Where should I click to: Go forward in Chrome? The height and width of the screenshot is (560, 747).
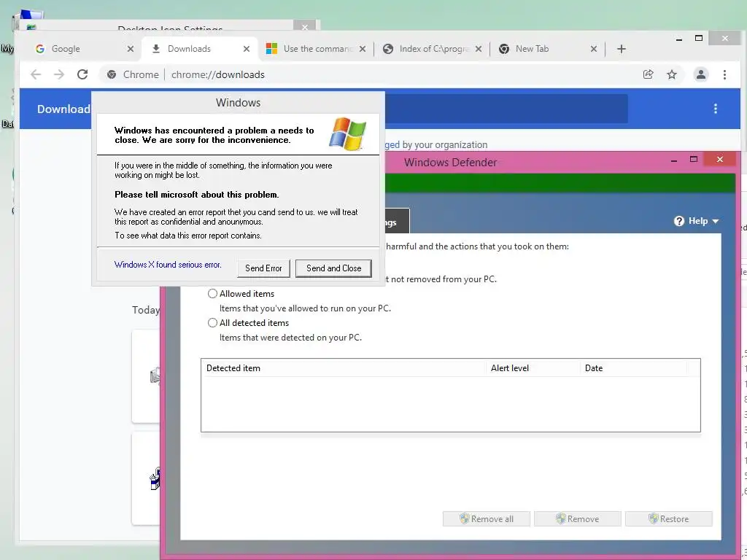[58, 74]
